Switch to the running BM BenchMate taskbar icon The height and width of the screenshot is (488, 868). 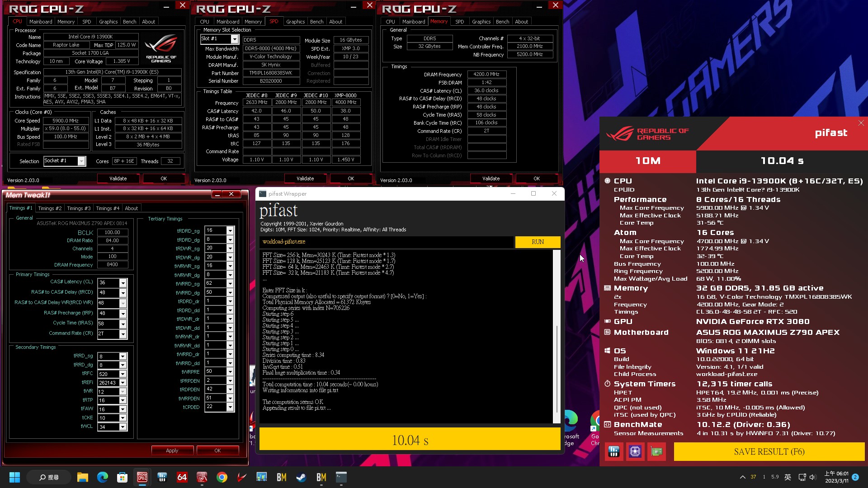(x=321, y=477)
